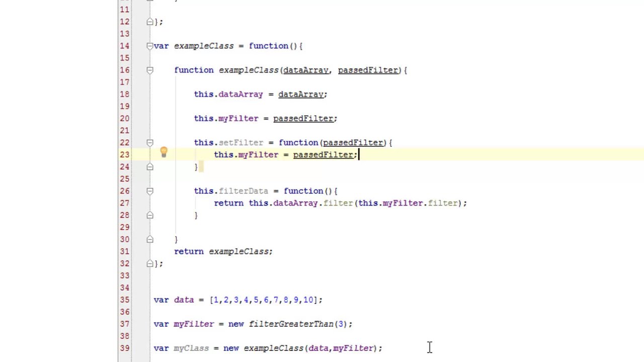Click 'setFilter' property name on line 22
644x362 pixels.
point(240,142)
